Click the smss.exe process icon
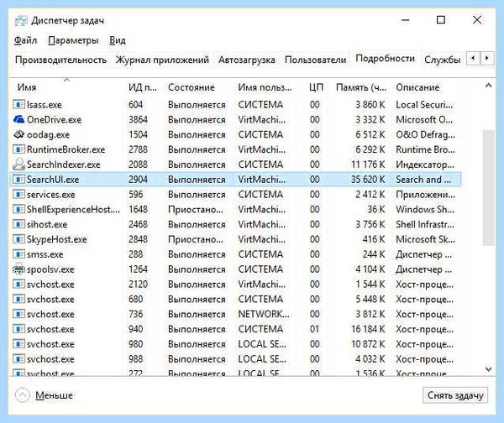This screenshot has height=423, width=504. [x=18, y=254]
